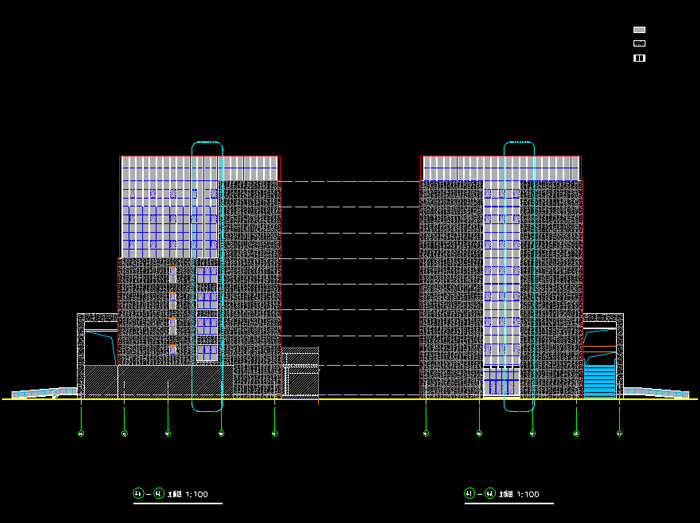700x523 pixels.
Task: Click first circled axis number in left title
Action: [x=138, y=493]
